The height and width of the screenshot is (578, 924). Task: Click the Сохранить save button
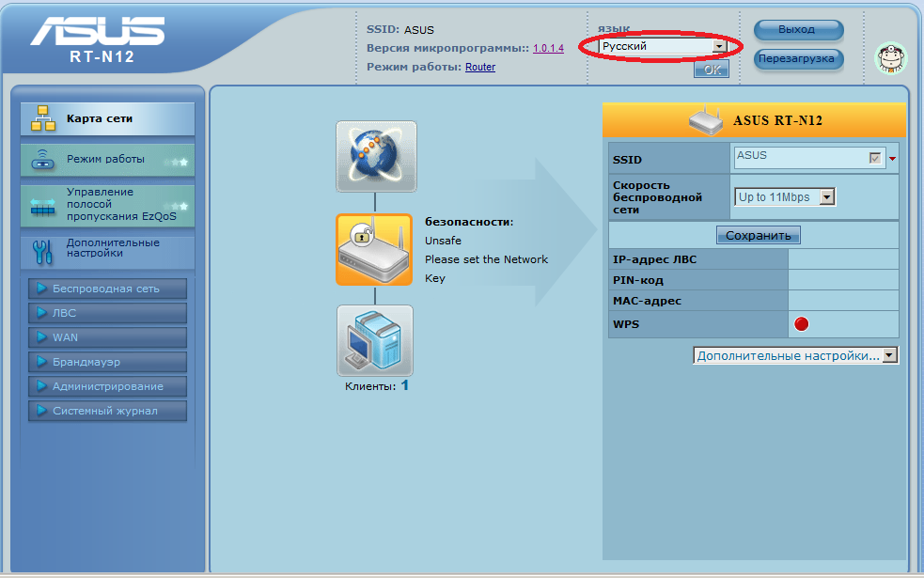(x=759, y=235)
